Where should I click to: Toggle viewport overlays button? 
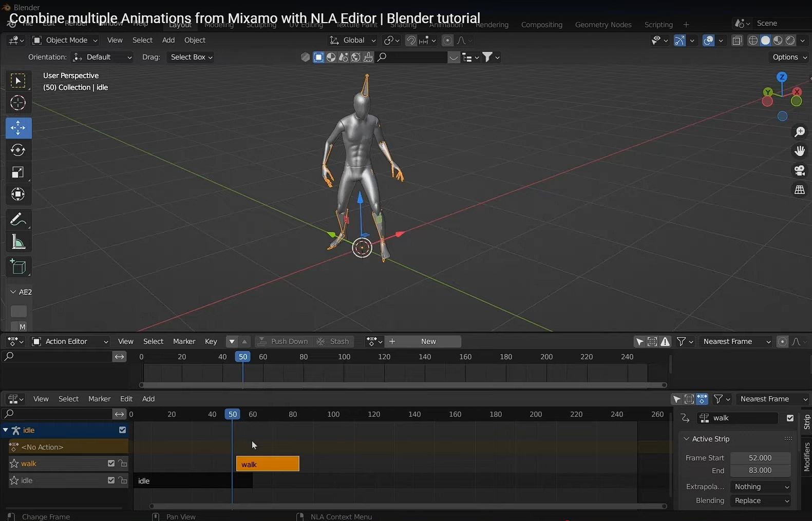(708, 41)
